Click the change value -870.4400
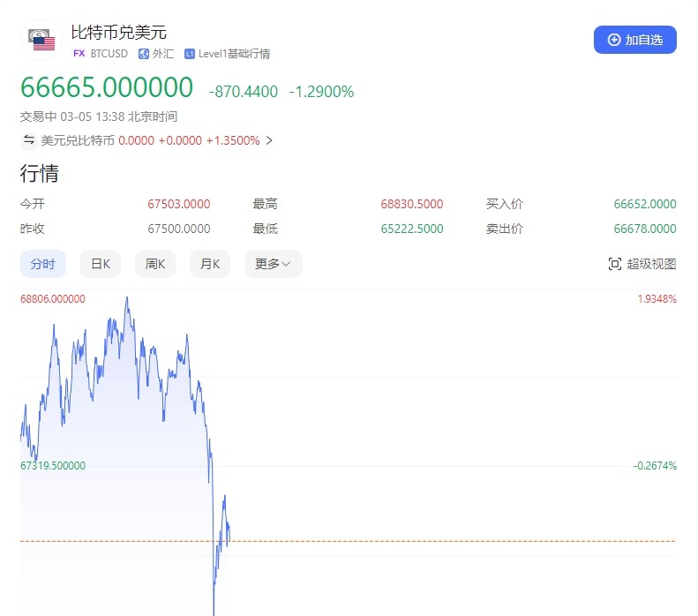This screenshot has width=698, height=616. coord(244,92)
